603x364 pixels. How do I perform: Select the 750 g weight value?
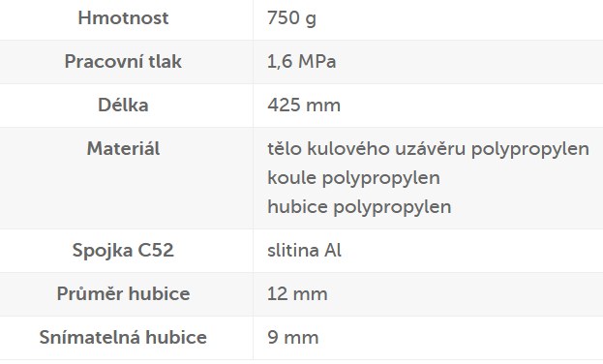(x=291, y=18)
